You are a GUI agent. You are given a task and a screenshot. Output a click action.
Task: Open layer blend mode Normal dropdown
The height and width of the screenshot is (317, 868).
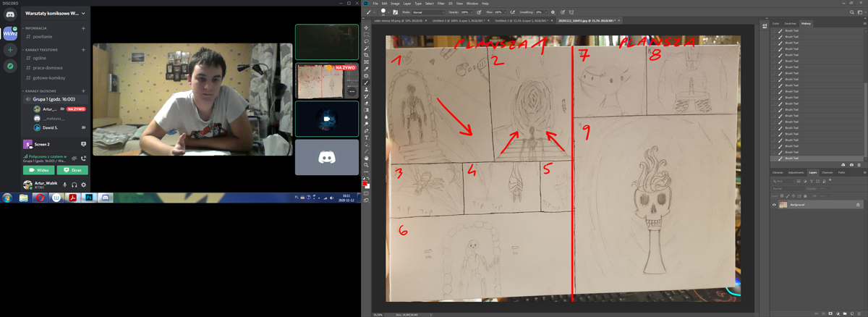(x=788, y=189)
